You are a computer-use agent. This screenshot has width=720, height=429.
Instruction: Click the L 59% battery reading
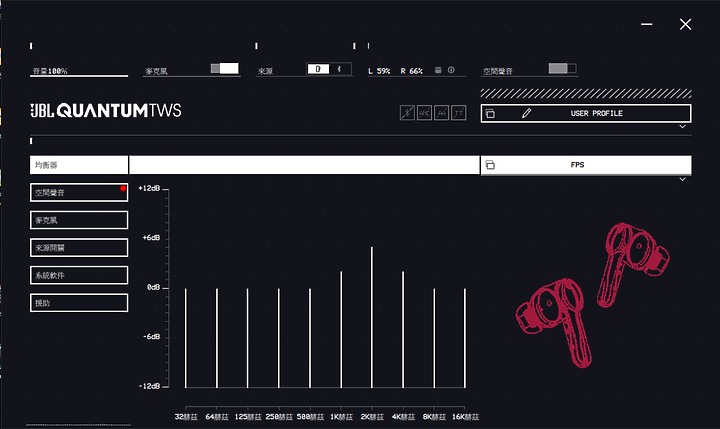379,71
